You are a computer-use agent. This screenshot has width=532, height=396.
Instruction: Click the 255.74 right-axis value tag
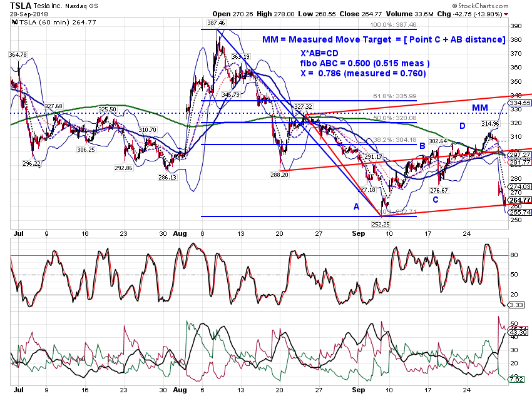[x=519, y=212]
